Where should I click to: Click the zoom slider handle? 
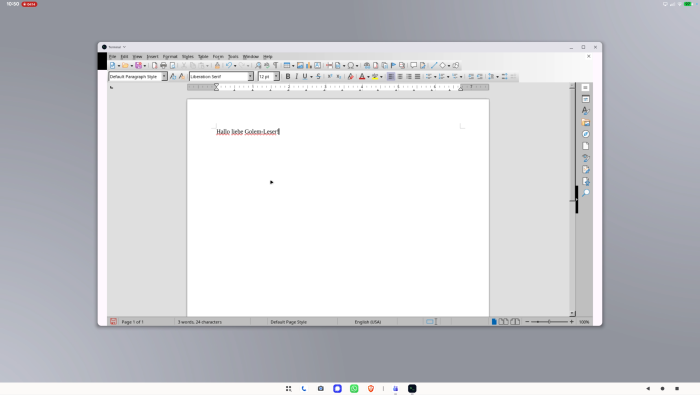(549, 321)
